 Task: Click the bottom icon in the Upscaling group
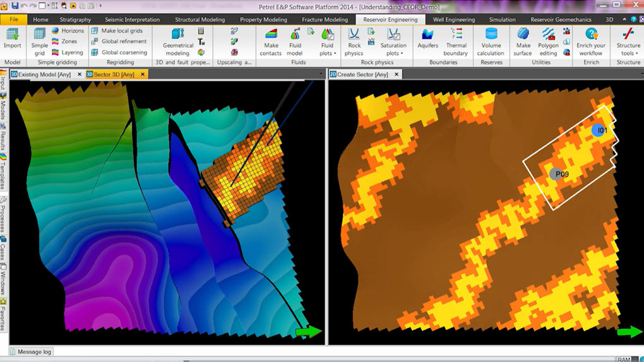[x=234, y=52]
